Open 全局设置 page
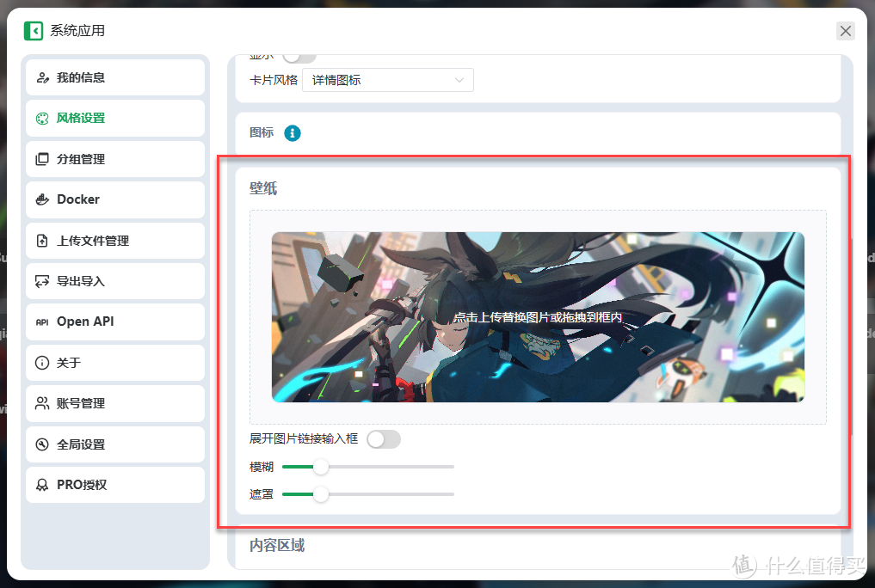The height and width of the screenshot is (588, 875). 115,444
